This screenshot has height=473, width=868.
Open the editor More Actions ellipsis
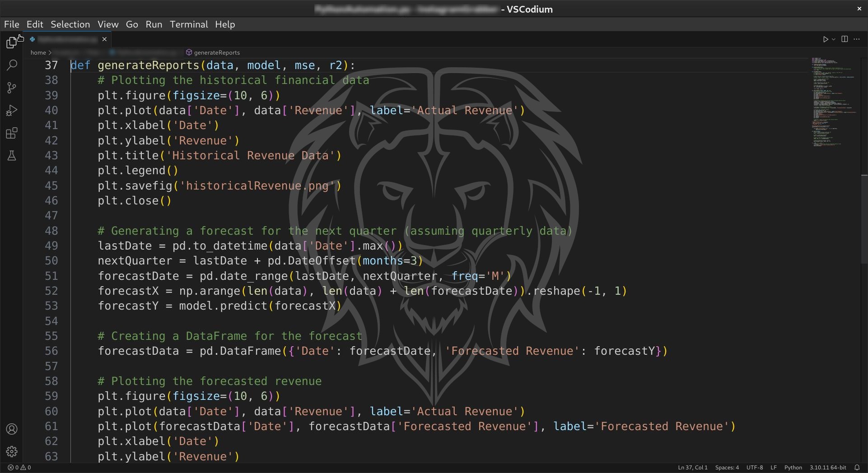click(x=857, y=39)
